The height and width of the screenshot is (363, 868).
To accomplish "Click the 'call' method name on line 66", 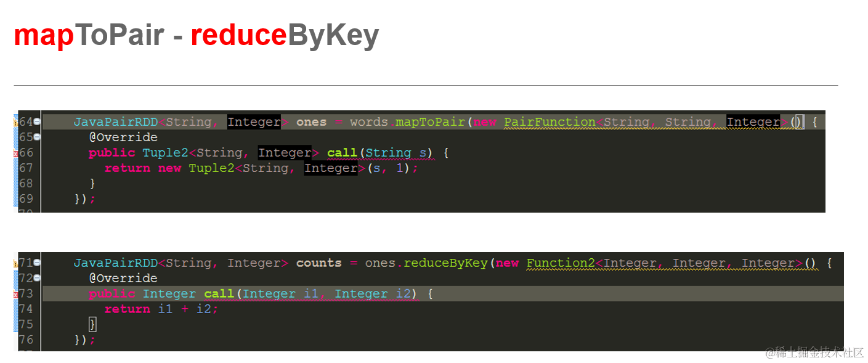I will (x=342, y=153).
